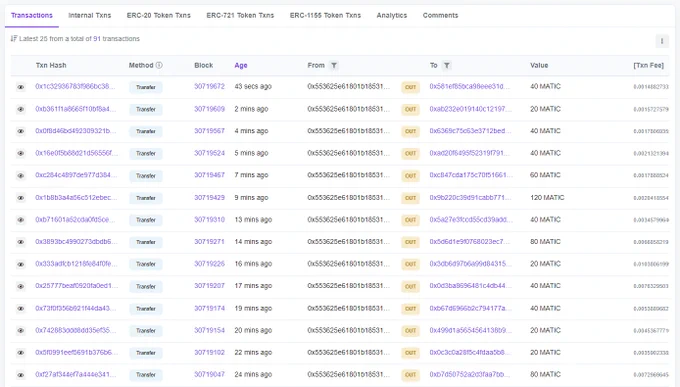680x387 pixels.
Task: Click the Txn Hash column header
Action: 51,66
